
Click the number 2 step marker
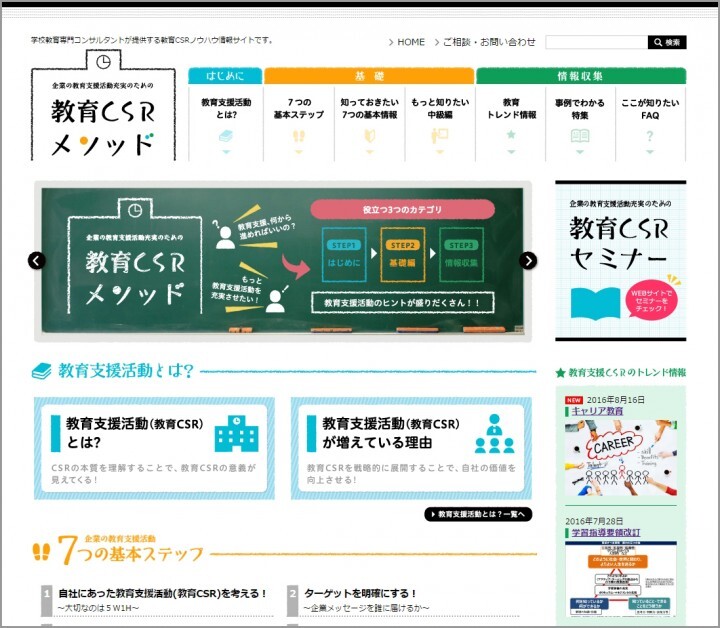click(292, 600)
